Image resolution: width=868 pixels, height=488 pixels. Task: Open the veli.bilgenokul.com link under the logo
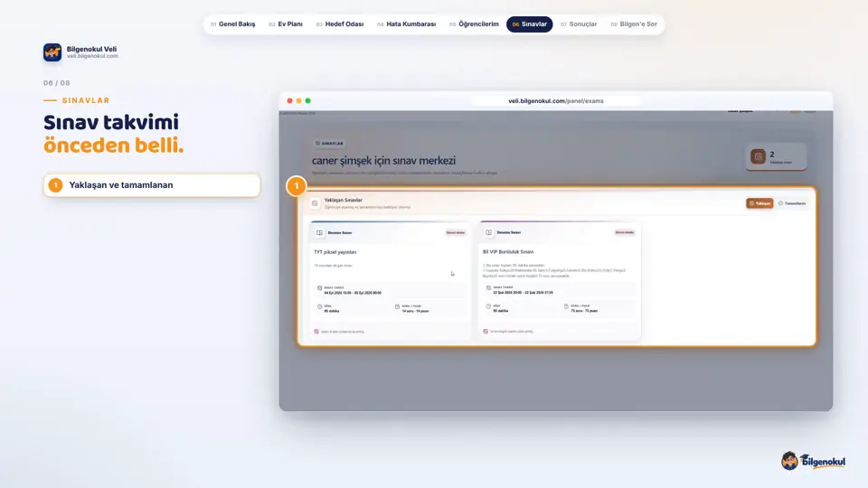click(x=92, y=56)
